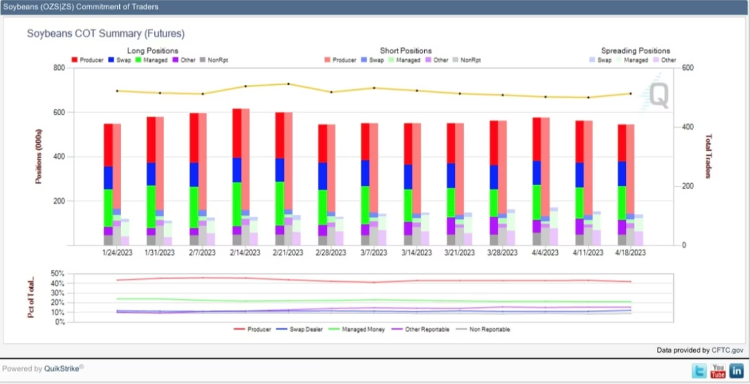Select the 4/18/2023 date label

(x=631, y=253)
